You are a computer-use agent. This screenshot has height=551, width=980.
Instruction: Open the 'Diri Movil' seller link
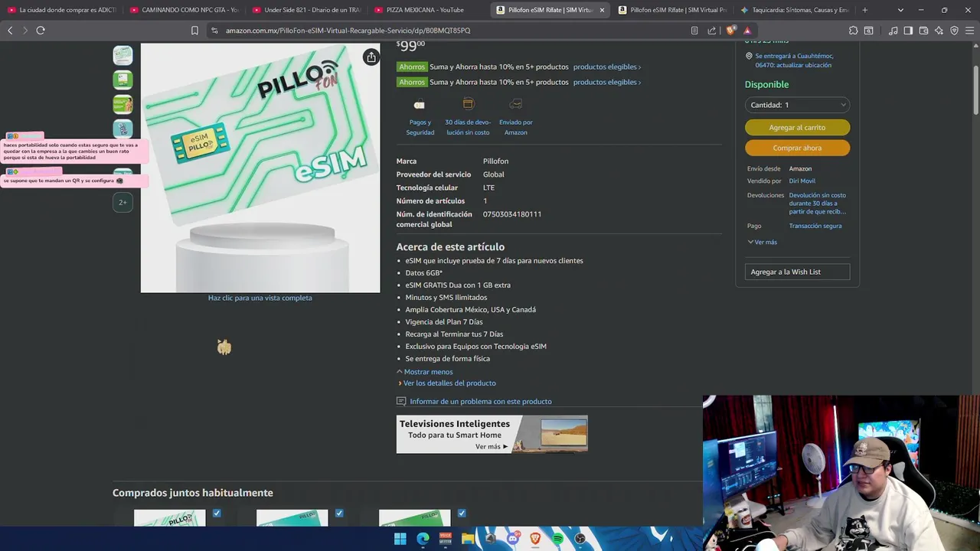click(802, 181)
